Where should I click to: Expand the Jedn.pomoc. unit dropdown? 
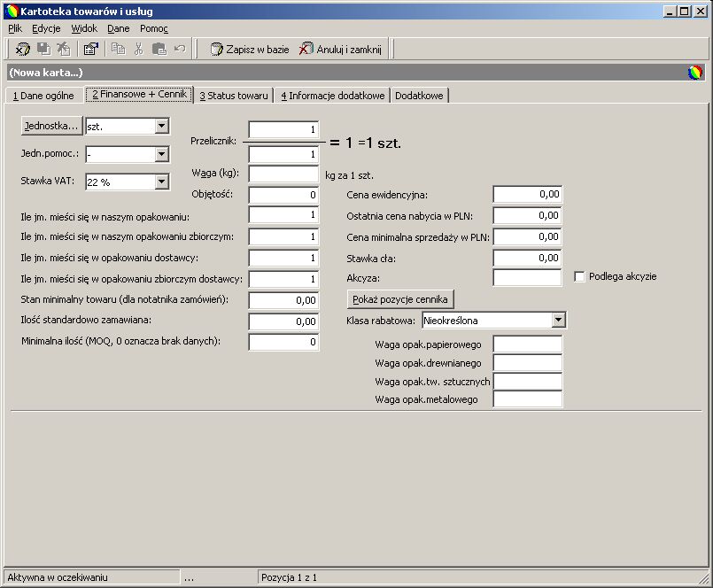click(x=161, y=154)
